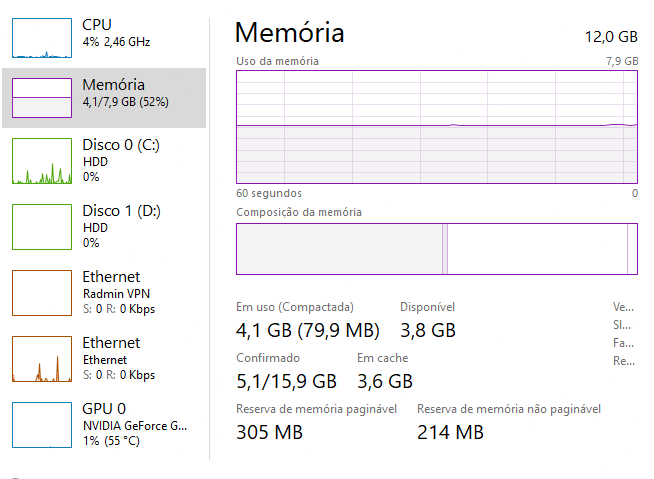Select Disco 1 (D:) activity graph
The height and width of the screenshot is (479, 654).
(x=42, y=227)
